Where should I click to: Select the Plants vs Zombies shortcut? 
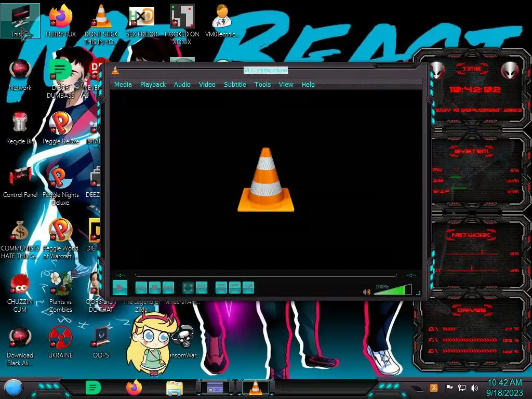[60, 292]
